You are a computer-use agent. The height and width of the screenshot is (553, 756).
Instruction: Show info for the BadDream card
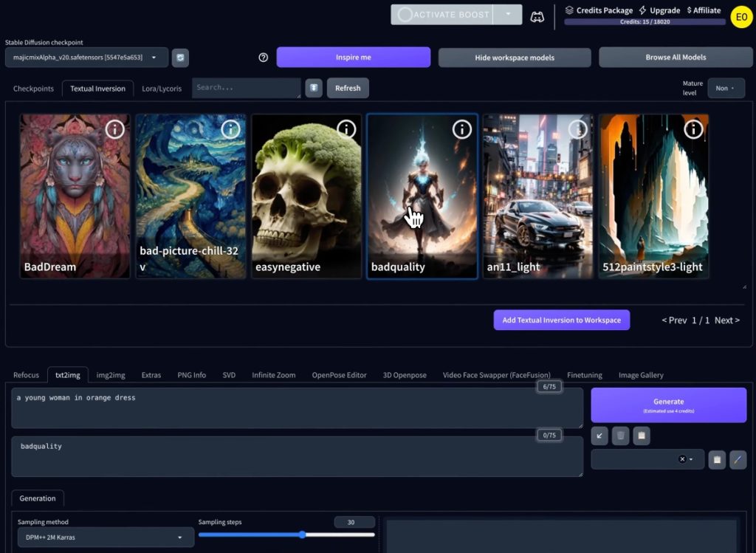tap(114, 129)
